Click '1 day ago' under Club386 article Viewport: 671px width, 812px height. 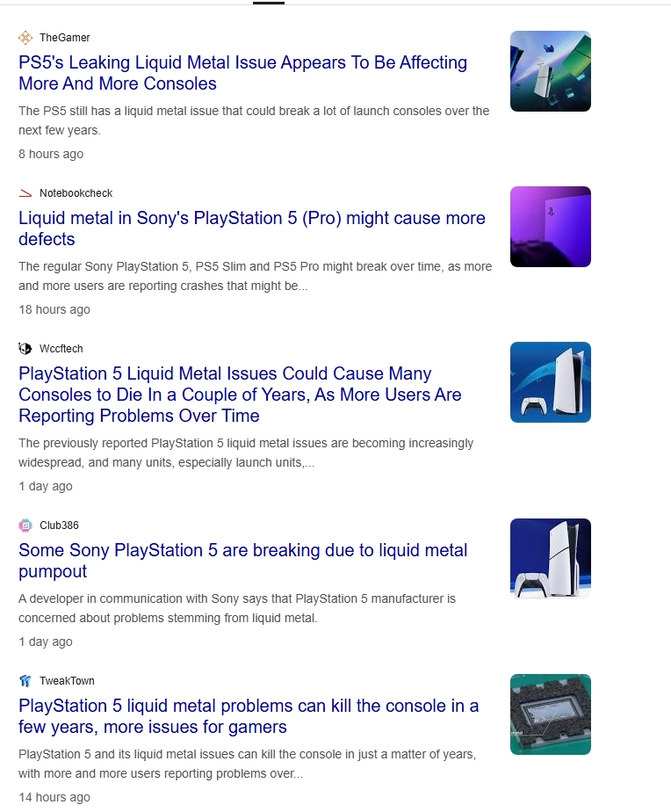click(x=46, y=642)
